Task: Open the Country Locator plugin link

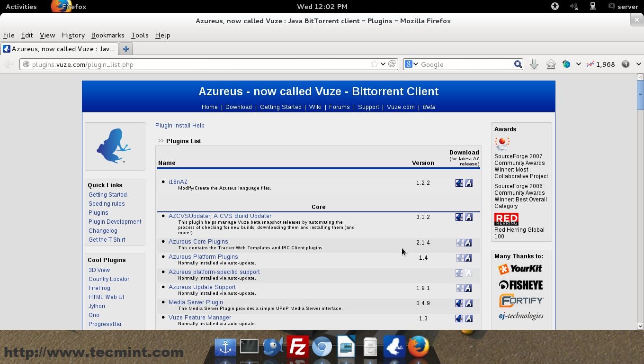Action: (x=109, y=279)
